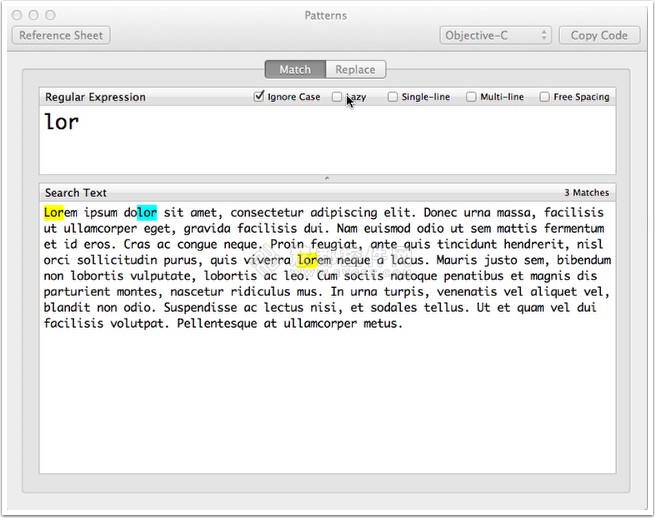Click the word 'consectetur' in search text
The image size is (655, 518).
coord(267,213)
